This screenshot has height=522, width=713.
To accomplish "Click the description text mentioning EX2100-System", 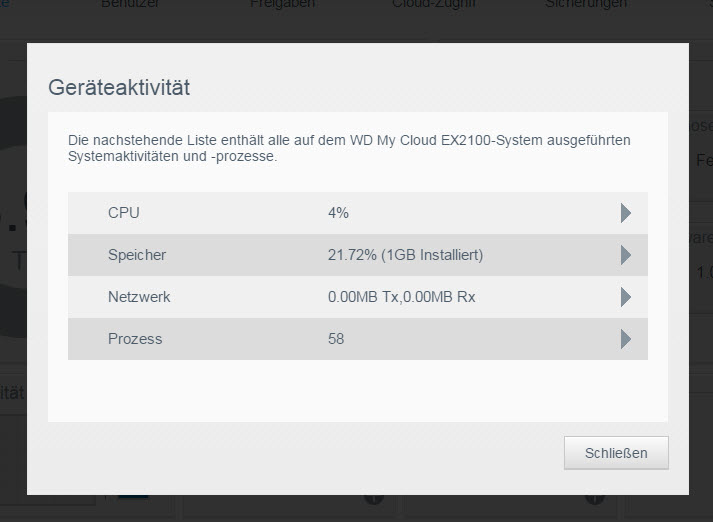I will (349, 148).
